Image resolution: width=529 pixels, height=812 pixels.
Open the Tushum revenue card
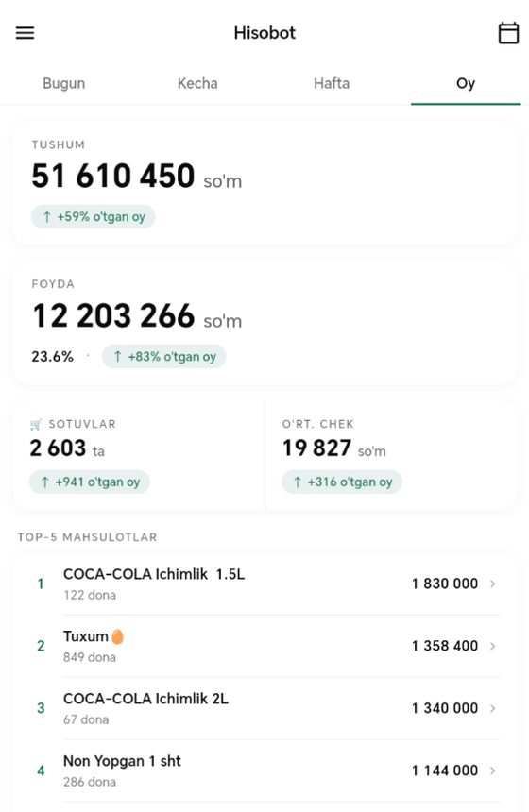pos(264,183)
